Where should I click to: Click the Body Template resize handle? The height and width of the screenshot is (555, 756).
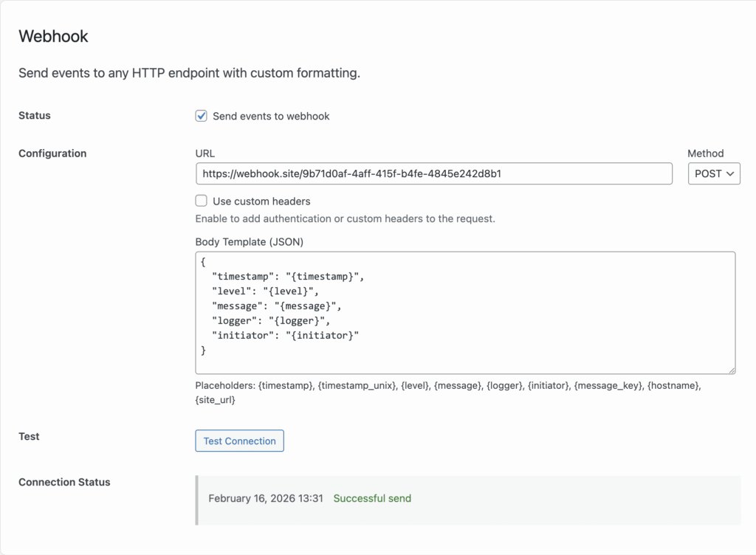pos(731,370)
